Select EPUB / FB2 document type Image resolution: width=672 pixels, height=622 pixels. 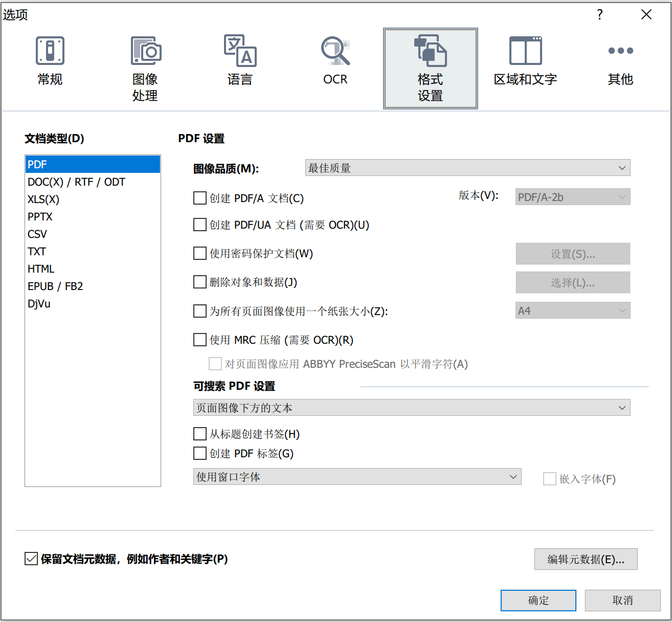tap(93, 286)
